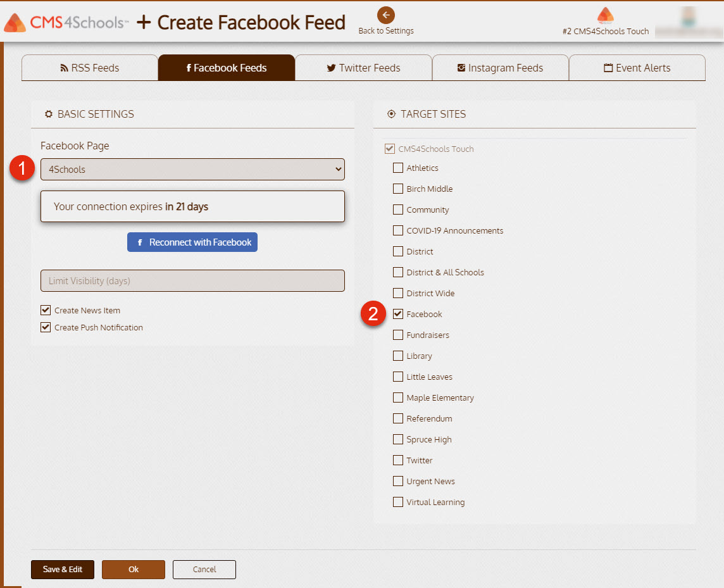This screenshot has height=588, width=724.
Task: Click the Basic Settings gear icon
Action: [x=49, y=114]
